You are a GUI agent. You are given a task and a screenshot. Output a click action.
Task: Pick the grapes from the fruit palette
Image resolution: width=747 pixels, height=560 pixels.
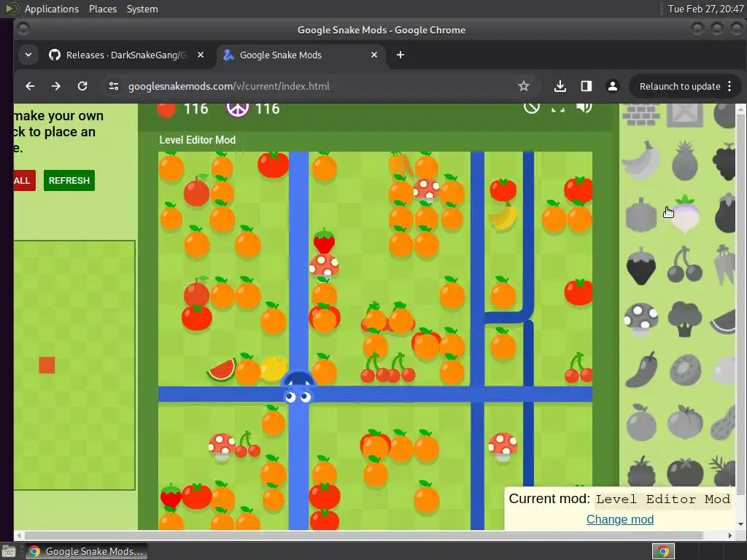tap(724, 161)
